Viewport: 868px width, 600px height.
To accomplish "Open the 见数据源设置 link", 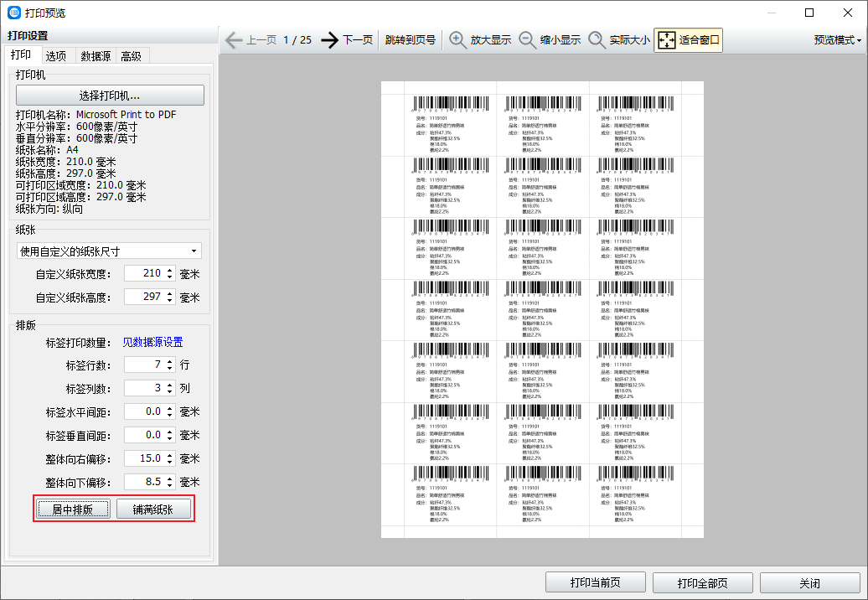I will click(x=152, y=342).
